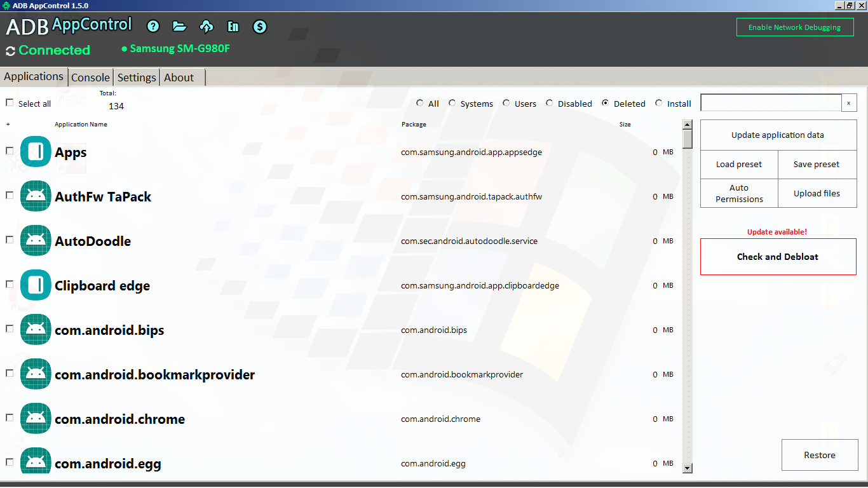868x488 pixels.
Task: Click the AuthFw TaPack android icon
Action: (36, 196)
